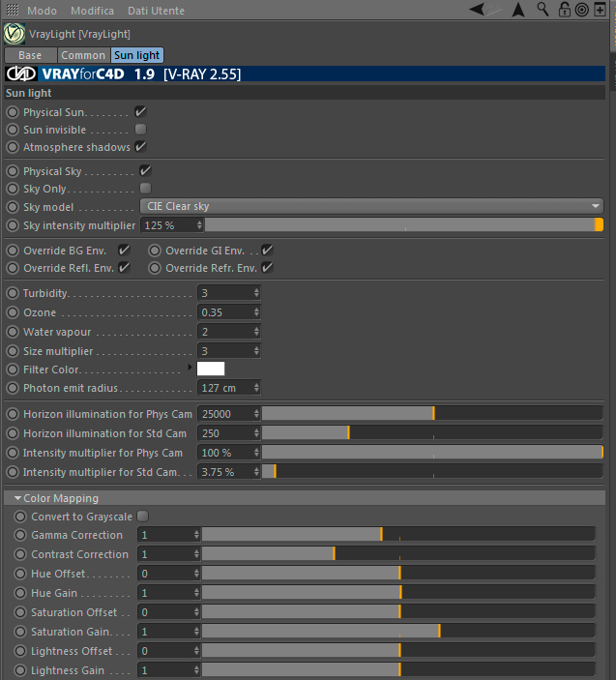Go back with the left arrow icon
616x680 pixels.
click(478, 9)
